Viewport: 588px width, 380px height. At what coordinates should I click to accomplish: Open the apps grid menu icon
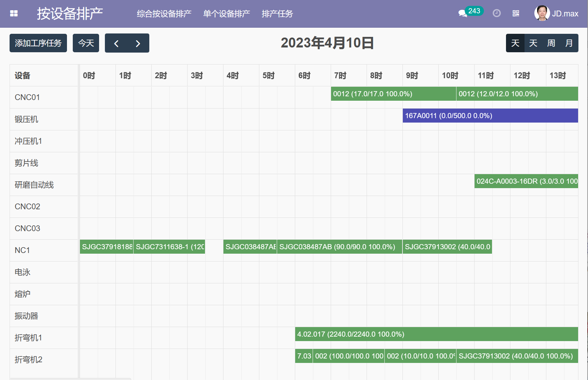click(x=14, y=14)
